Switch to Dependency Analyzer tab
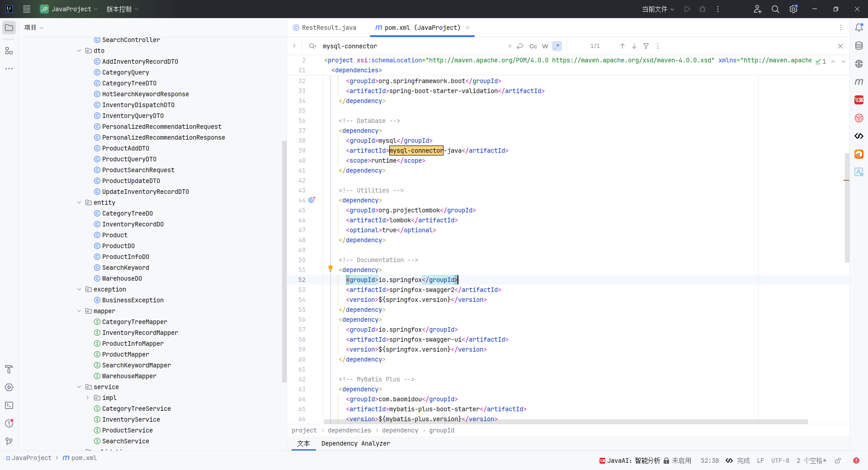The width and height of the screenshot is (868, 470). click(x=356, y=443)
